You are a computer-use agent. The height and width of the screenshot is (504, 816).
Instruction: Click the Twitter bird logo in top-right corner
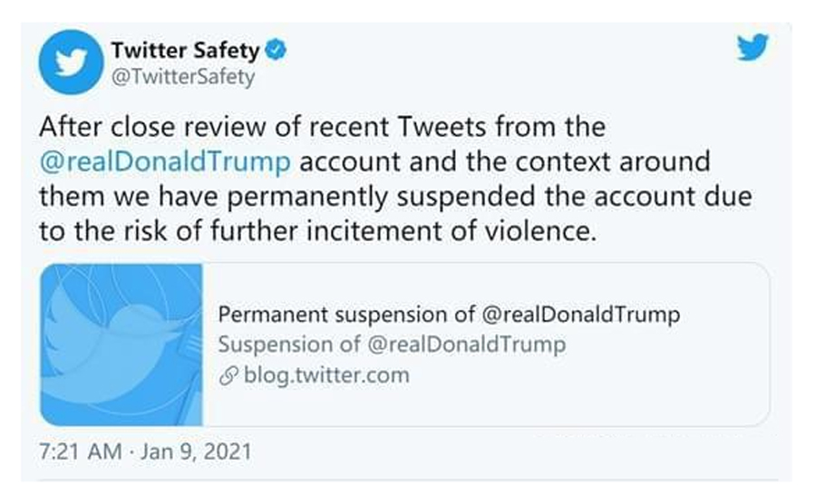(752, 49)
